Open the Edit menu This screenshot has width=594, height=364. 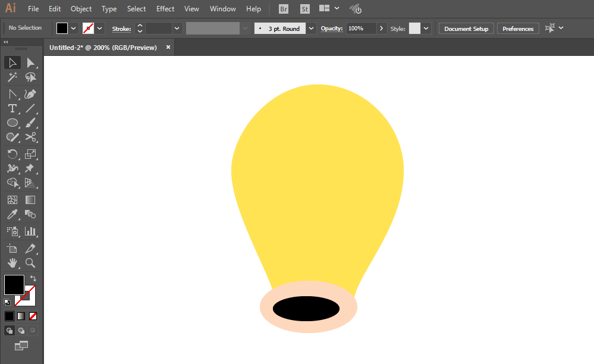[x=55, y=9]
